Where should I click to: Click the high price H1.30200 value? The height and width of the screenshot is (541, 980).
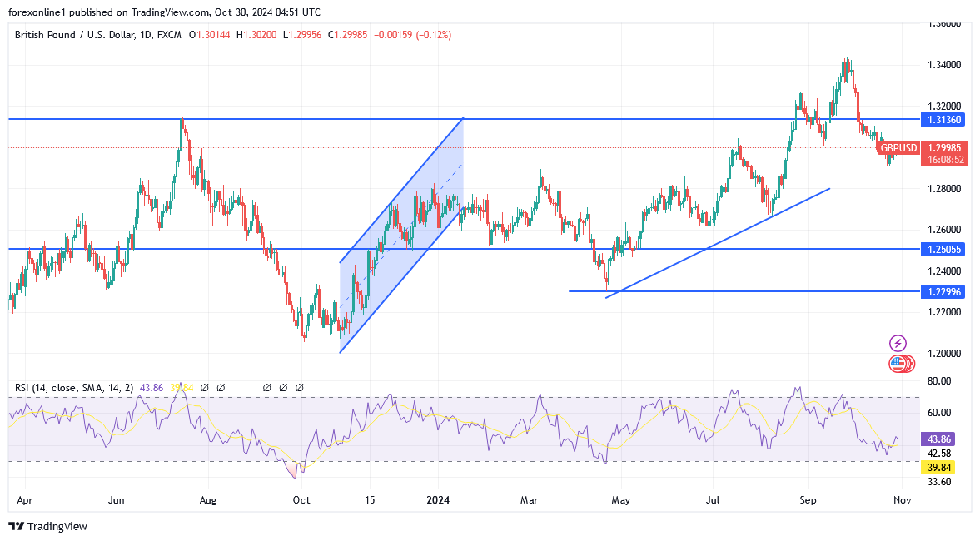pos(256,35)
